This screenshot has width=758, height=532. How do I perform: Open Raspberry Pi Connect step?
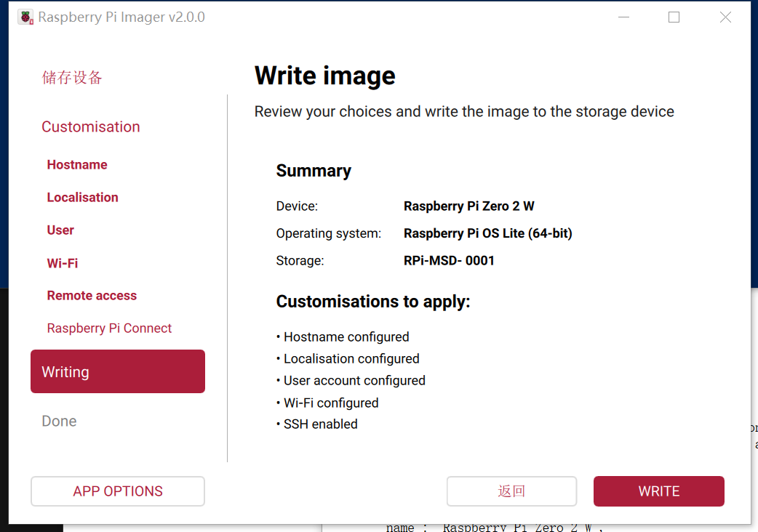pyautogui.click(x=109, y=329)
